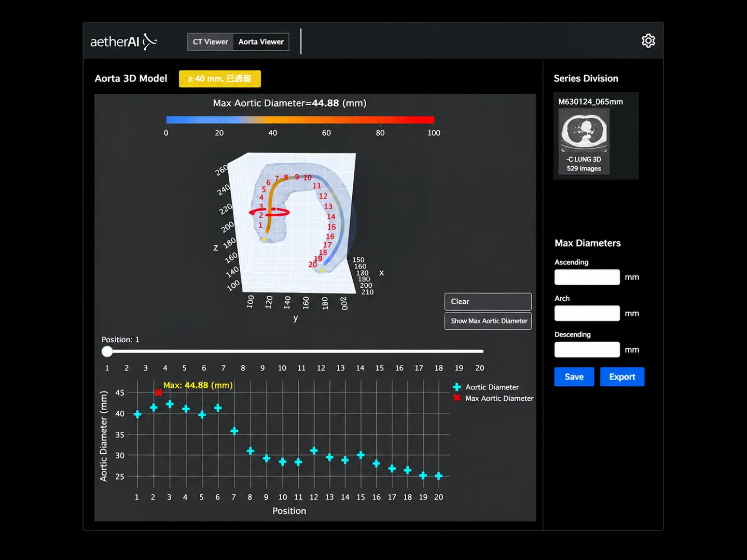747x560 pixels.
Task: Click the Max: 44.88 (mm) chart annotation
Action: (198, 385)
